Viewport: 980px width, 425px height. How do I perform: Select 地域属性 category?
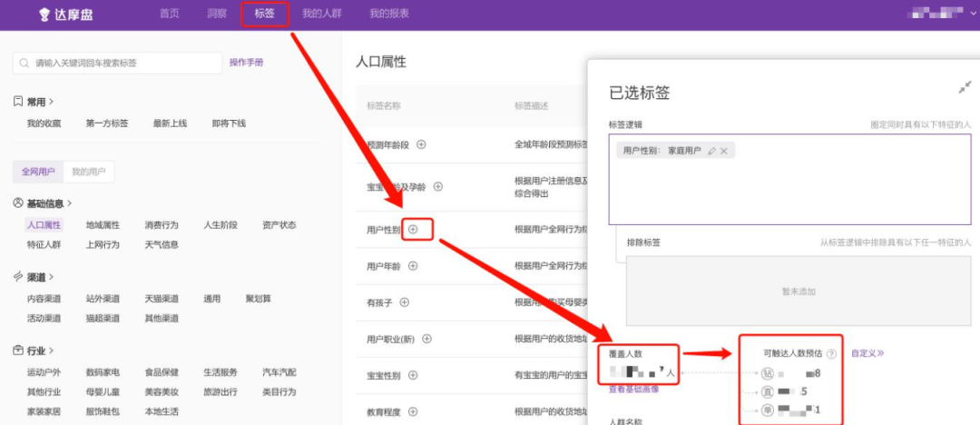tap(103, 225)
